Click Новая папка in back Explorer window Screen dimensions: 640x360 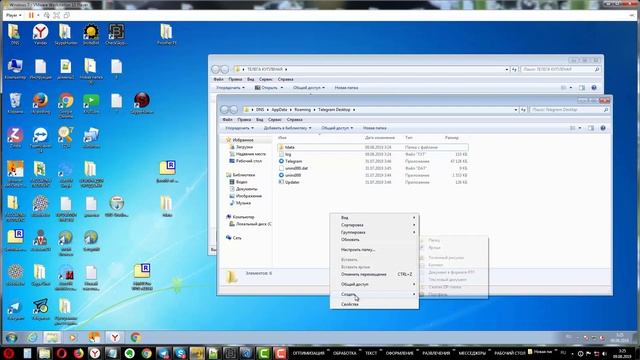tap(346, 88)
